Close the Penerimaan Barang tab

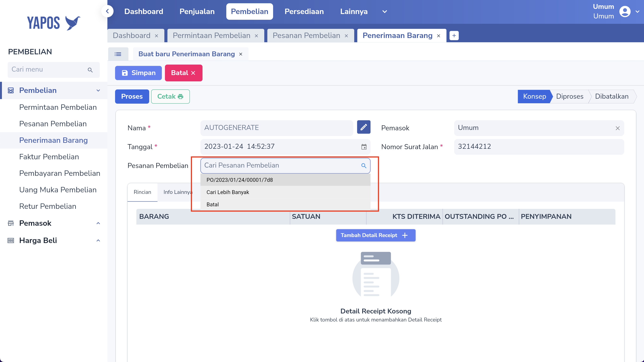439,36
